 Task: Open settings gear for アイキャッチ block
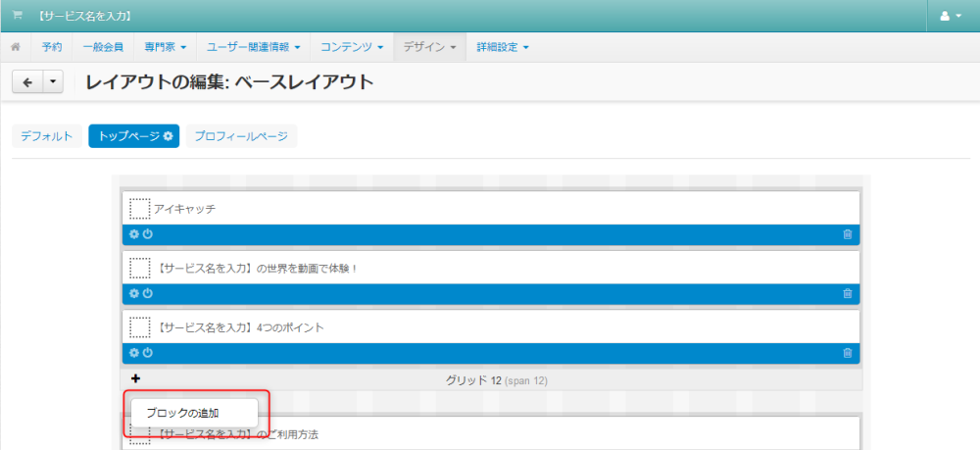(133, 234)
